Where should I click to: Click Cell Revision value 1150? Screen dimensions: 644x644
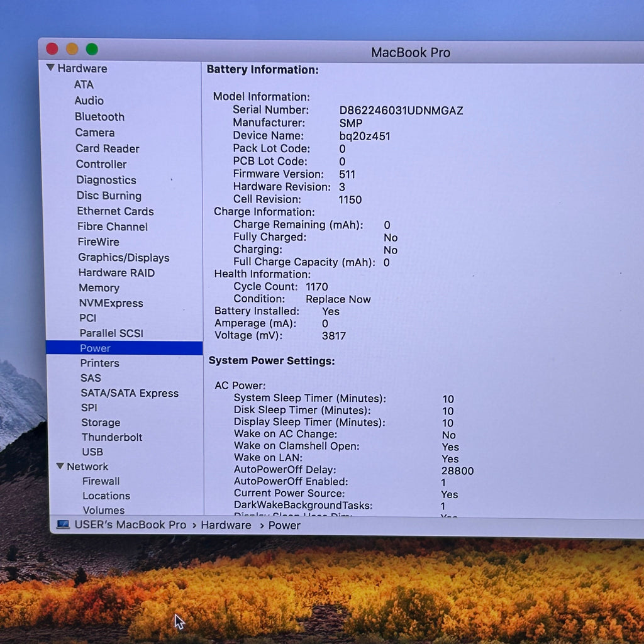tap(350, 200)
